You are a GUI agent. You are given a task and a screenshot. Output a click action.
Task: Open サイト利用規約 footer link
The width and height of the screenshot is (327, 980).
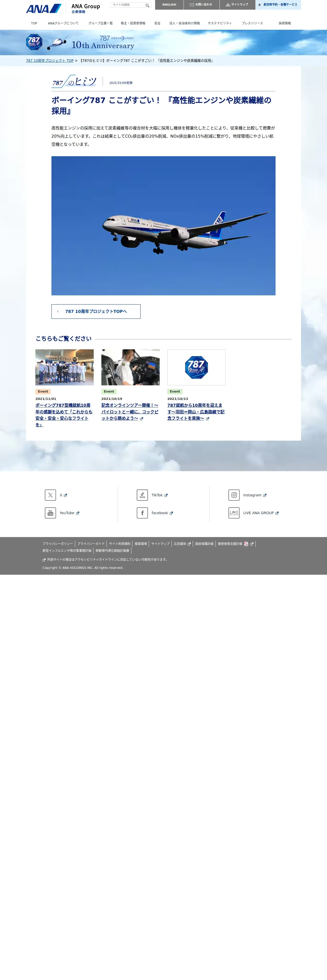coord(119,544)
